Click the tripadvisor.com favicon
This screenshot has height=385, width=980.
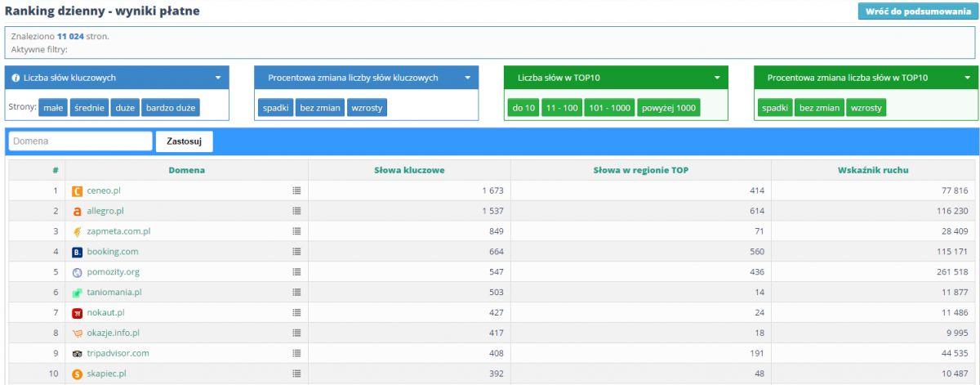tap(78, 354)
